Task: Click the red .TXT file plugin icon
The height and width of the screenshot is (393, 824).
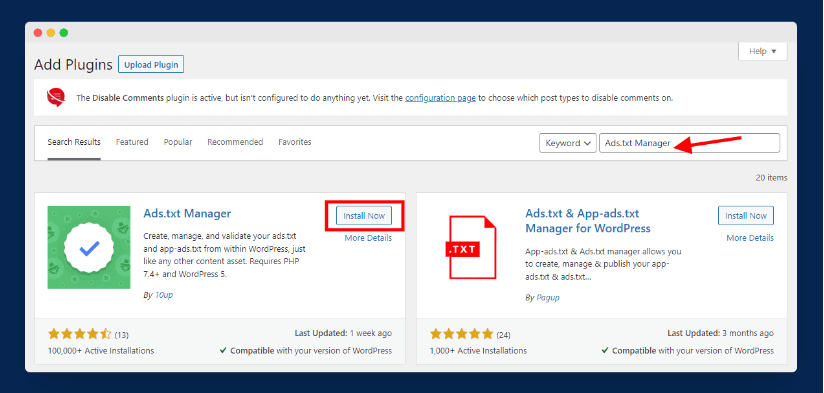Action: tap(470, 247)
